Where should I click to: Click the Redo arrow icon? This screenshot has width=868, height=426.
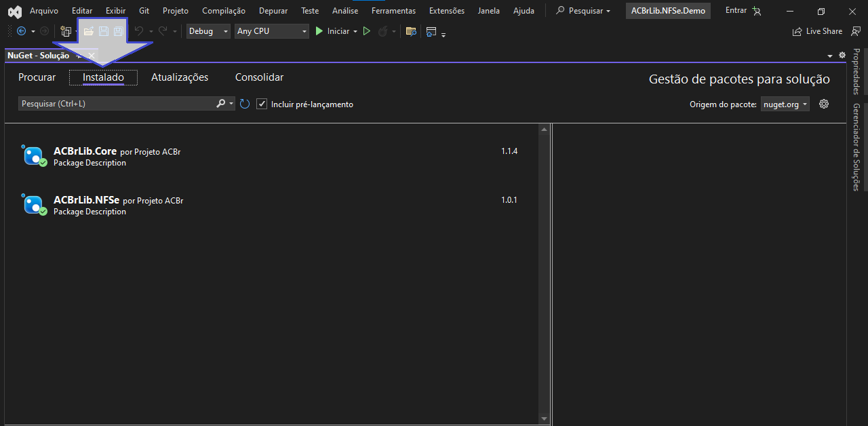tap(163, 31)
